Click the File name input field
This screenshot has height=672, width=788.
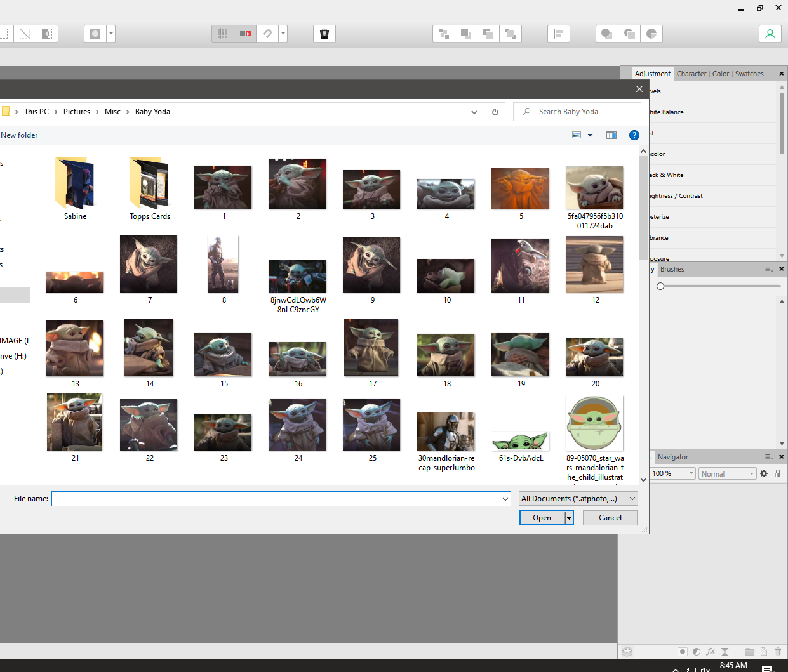coord(276,499)
